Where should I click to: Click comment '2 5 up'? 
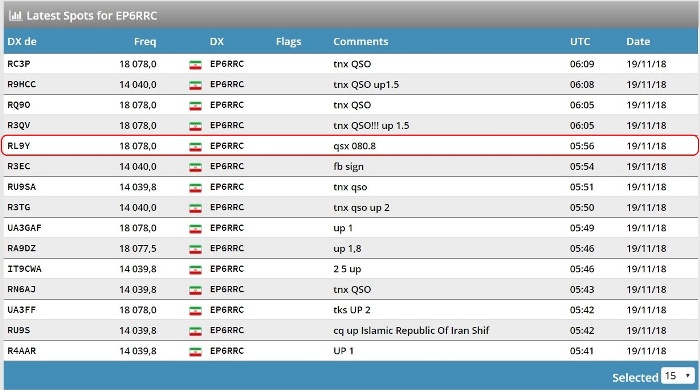point(347,269)
